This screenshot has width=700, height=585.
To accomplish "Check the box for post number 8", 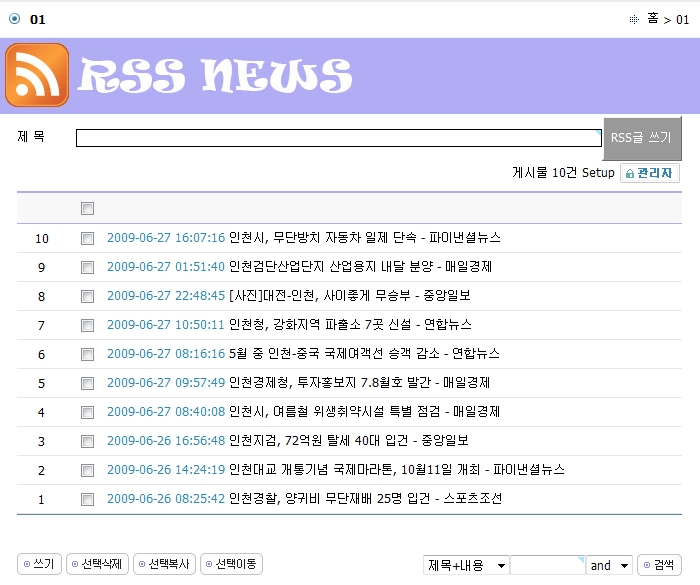I will coord(88,296).
